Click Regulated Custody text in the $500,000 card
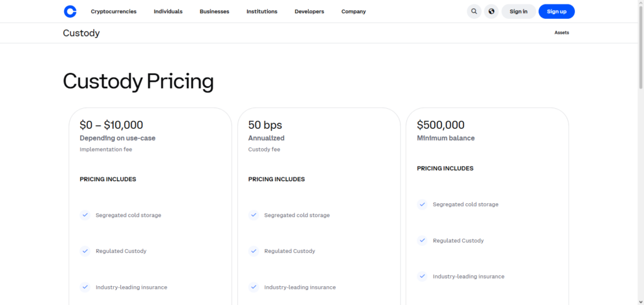644x305 pixels. click(458, 241)
